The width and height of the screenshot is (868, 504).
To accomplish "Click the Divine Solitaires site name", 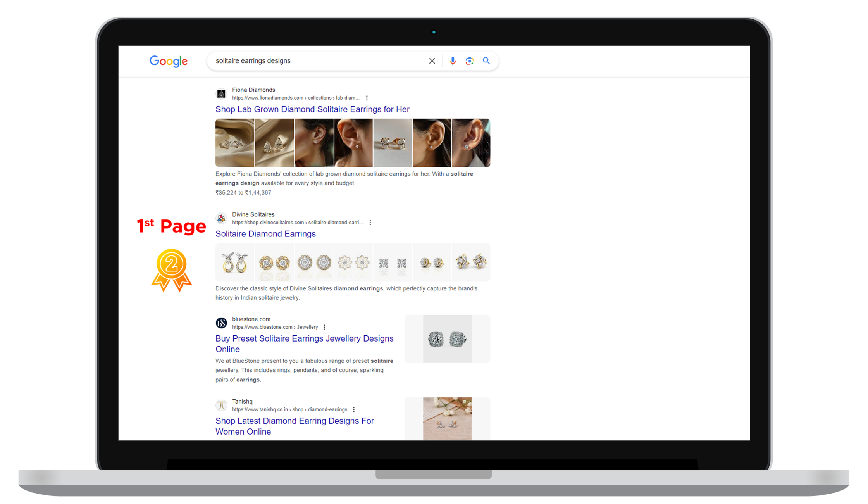I will (253, 214).
